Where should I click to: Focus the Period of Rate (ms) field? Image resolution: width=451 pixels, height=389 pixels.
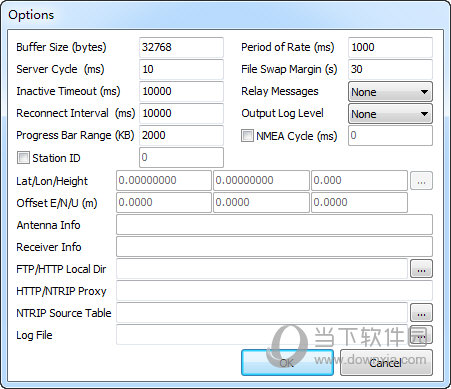pyautogui.click(x=390, y=47)
